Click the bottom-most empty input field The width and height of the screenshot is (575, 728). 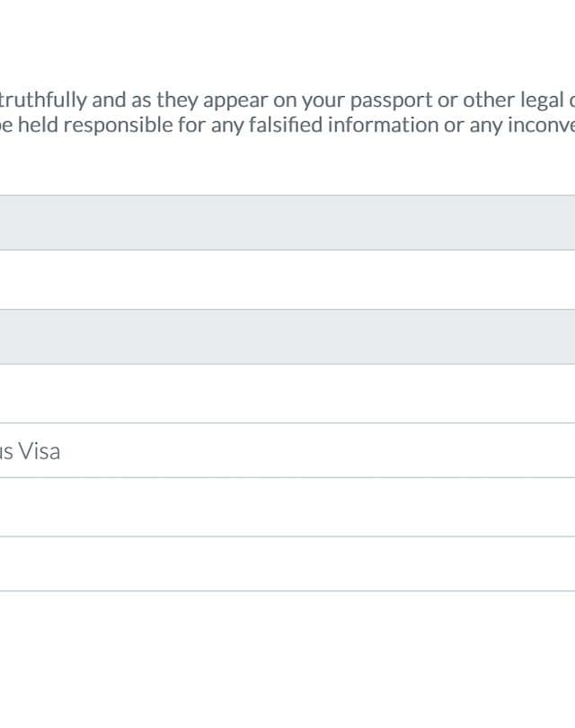coord(287,564)
